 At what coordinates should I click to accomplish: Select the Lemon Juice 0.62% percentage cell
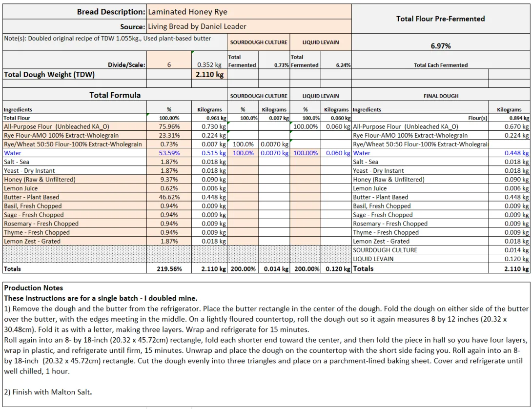coord(169,188)
